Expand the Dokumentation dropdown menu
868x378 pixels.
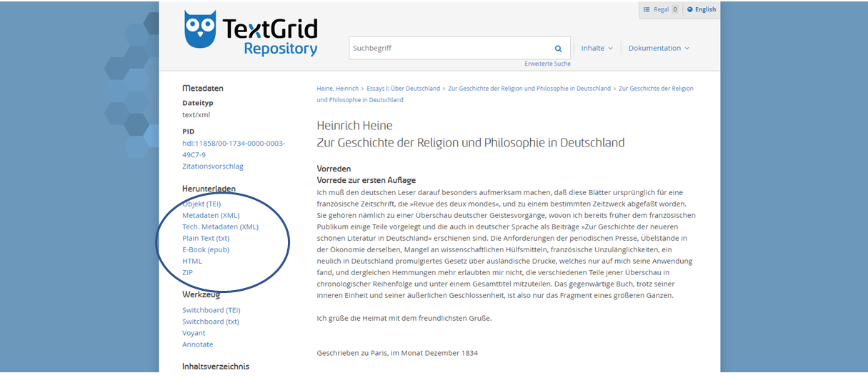pos(659,49)
